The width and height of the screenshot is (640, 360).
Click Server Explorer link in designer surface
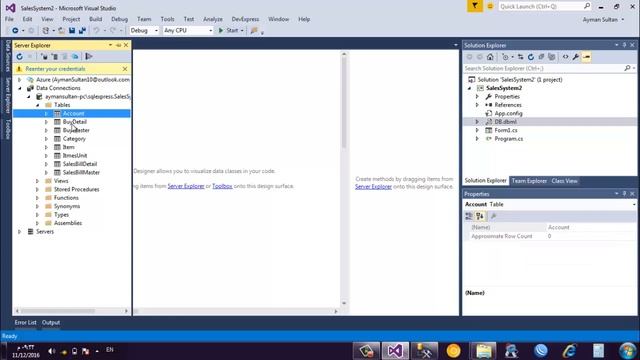pyautogui.click(x=186, y=186)
